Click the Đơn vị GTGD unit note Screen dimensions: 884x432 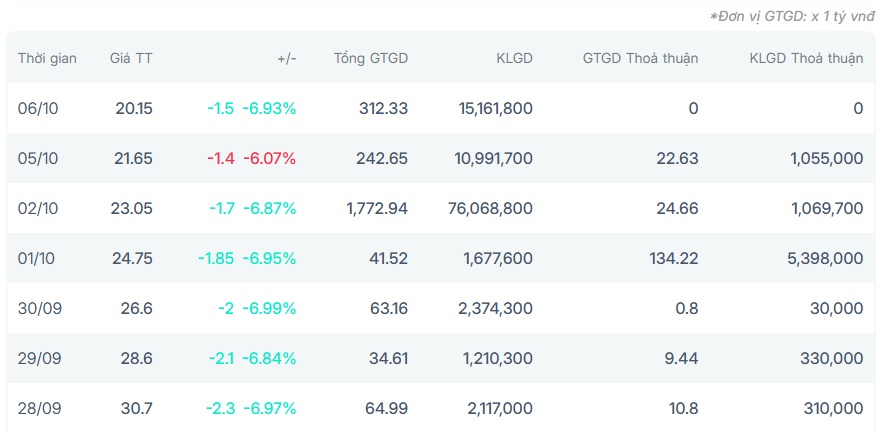[792, 16]
